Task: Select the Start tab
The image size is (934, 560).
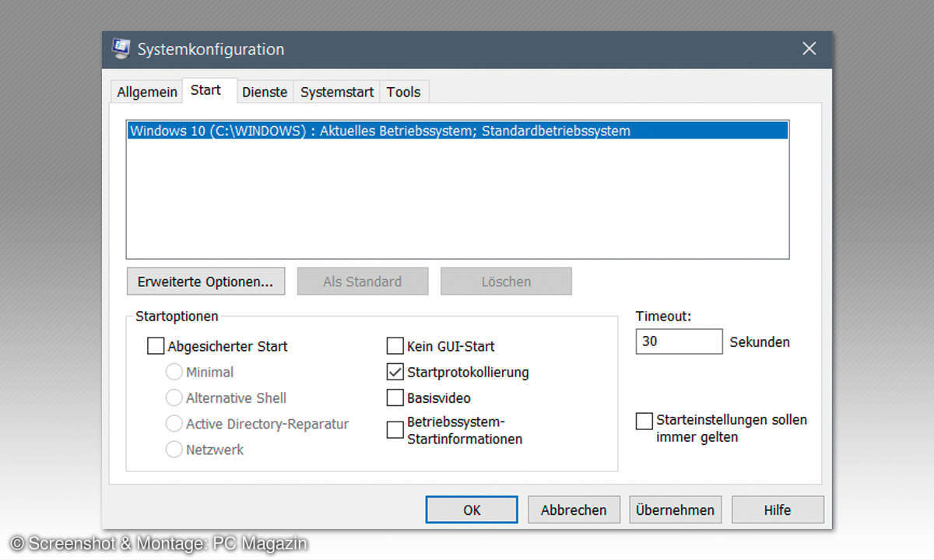Action: coord(205,90)
